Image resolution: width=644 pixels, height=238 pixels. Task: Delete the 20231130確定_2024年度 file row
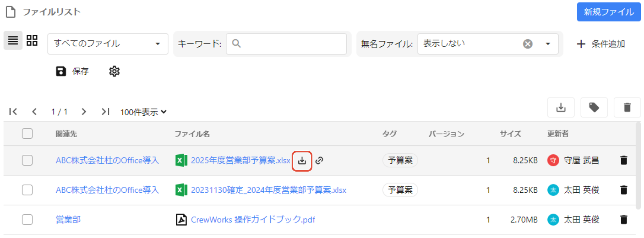click(624, 190)
